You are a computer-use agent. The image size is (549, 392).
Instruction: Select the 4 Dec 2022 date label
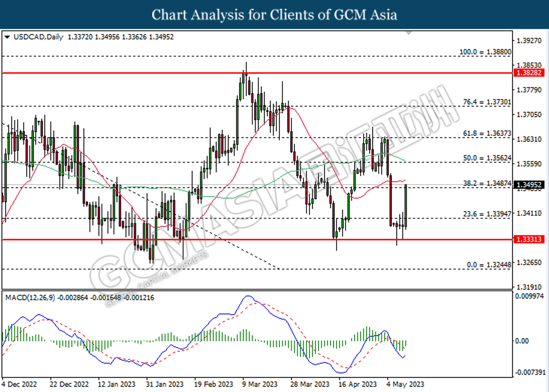coord(19,384)
